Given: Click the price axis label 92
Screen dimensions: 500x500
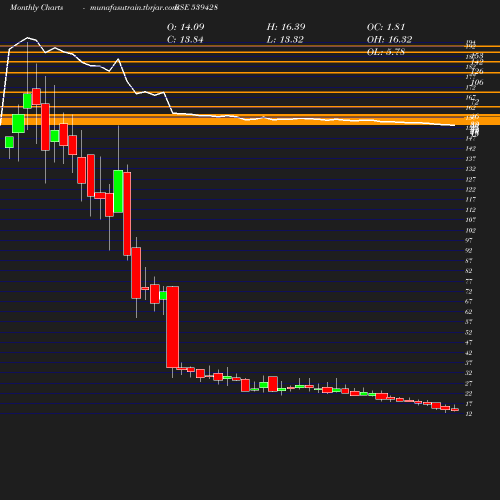Looking at the screenshot, I should click(x=469, y=250).
